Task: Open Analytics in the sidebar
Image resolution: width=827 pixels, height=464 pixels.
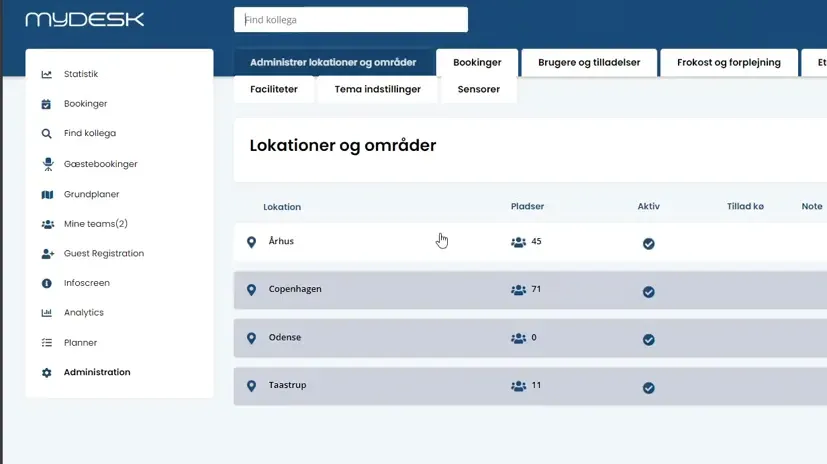Action: pos(84,312)
